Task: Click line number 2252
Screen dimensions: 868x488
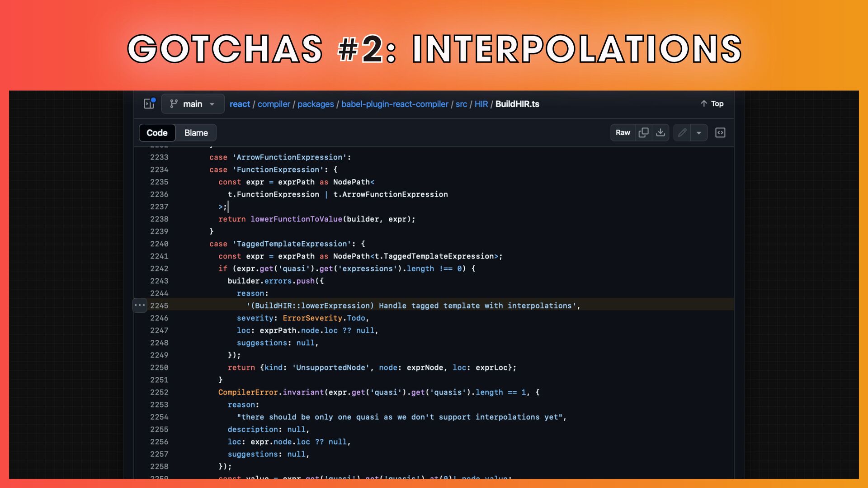Action: point(159,392)
